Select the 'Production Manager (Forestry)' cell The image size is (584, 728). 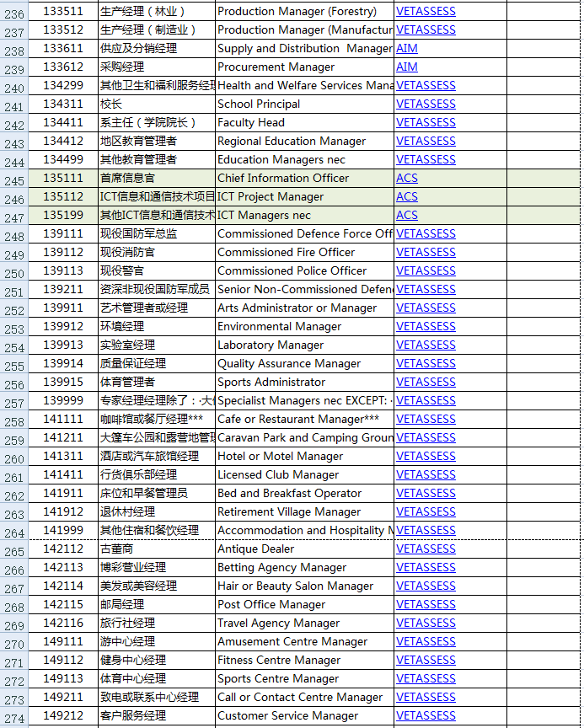click(304, 11)
